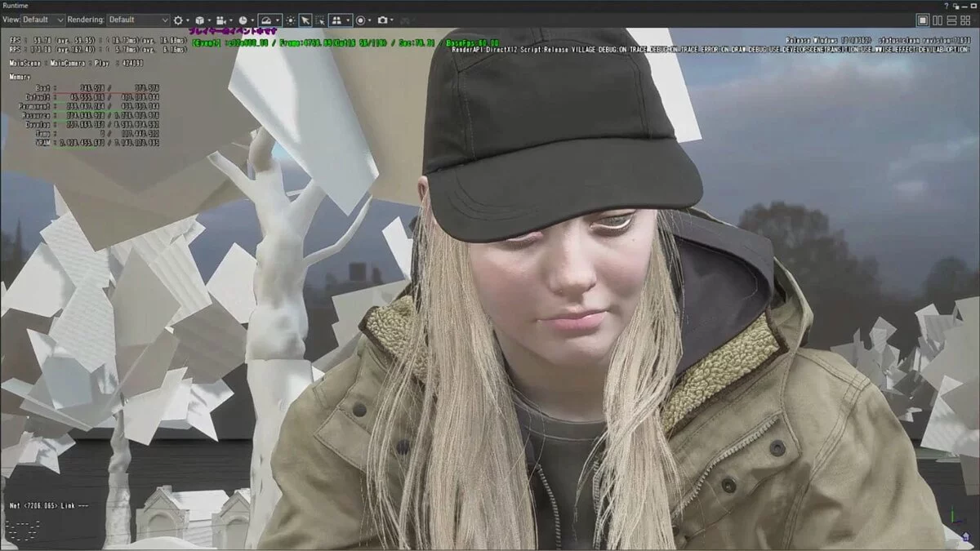
Task: Expand the gauge display options arrow
Action: click(x=278, y=20)
